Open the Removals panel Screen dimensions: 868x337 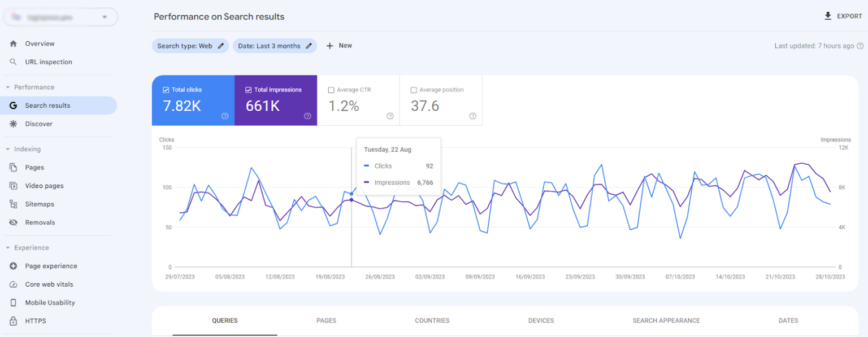point(40,222)
